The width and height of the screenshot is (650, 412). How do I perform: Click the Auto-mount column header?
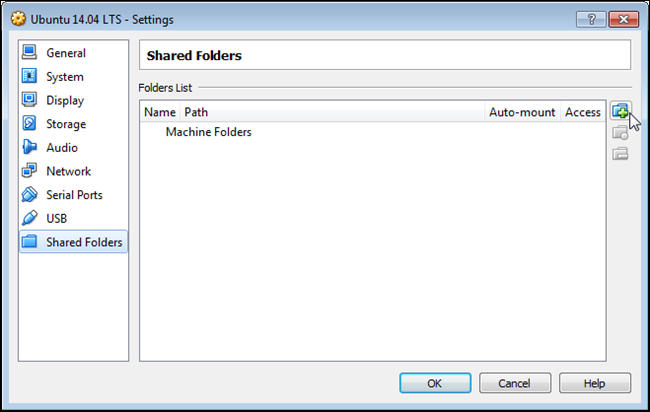pos(521,112)
